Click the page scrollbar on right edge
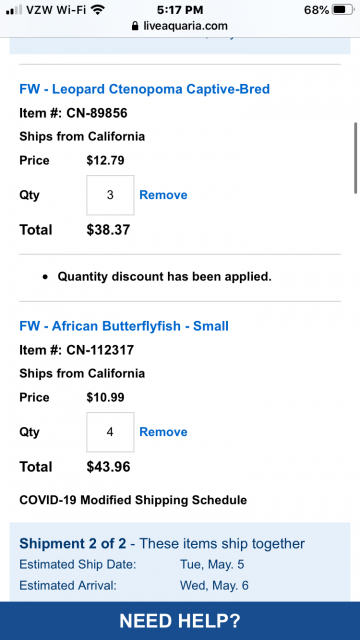360x640 pixels. [x=356, y=158]
